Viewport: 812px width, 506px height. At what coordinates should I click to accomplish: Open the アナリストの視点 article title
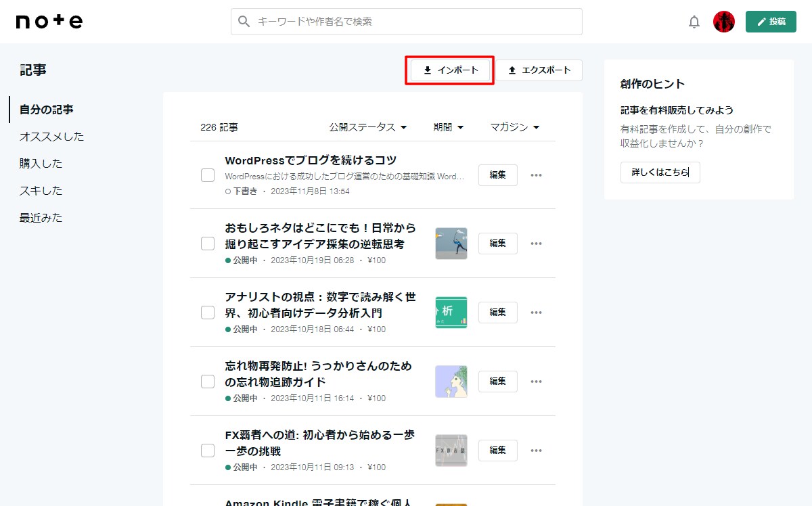tap(321, 305)
